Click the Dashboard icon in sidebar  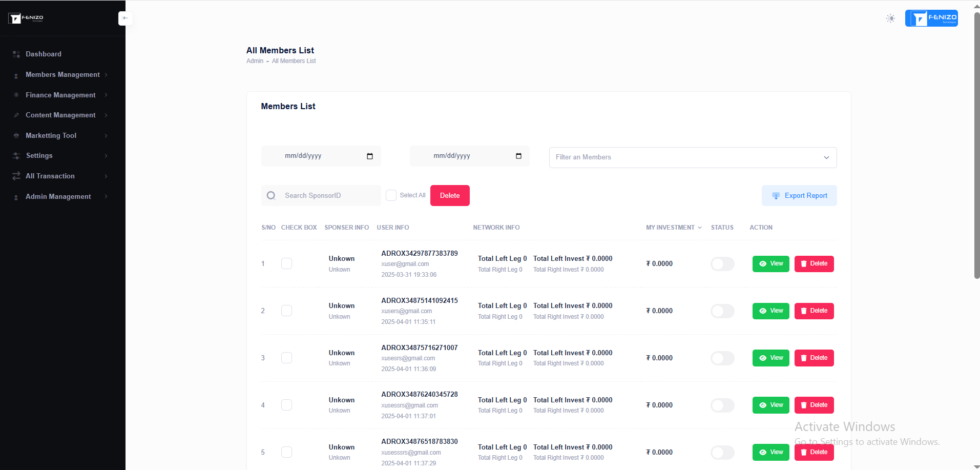(x=16, y=54)
